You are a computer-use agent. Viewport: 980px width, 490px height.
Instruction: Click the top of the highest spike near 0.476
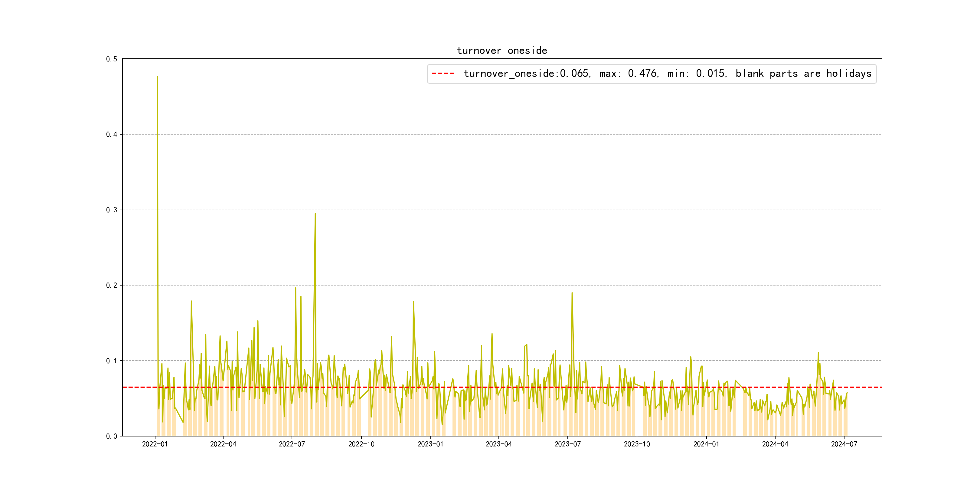click(157, 77)
